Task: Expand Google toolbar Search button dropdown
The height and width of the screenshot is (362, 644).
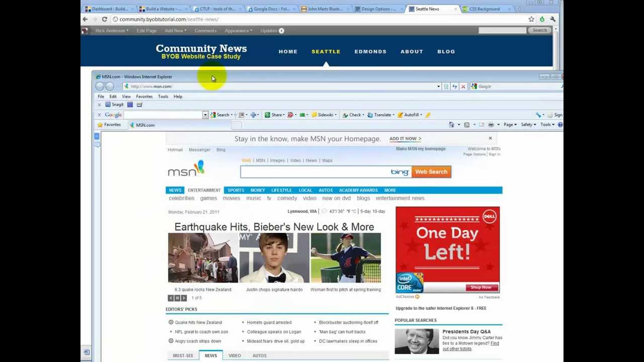Action: [231, 115]
